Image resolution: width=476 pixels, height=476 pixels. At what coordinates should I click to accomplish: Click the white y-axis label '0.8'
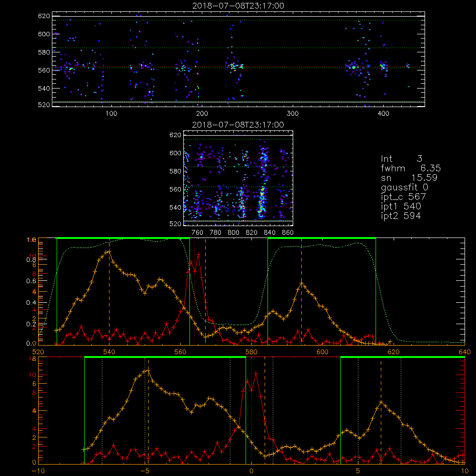31,259
